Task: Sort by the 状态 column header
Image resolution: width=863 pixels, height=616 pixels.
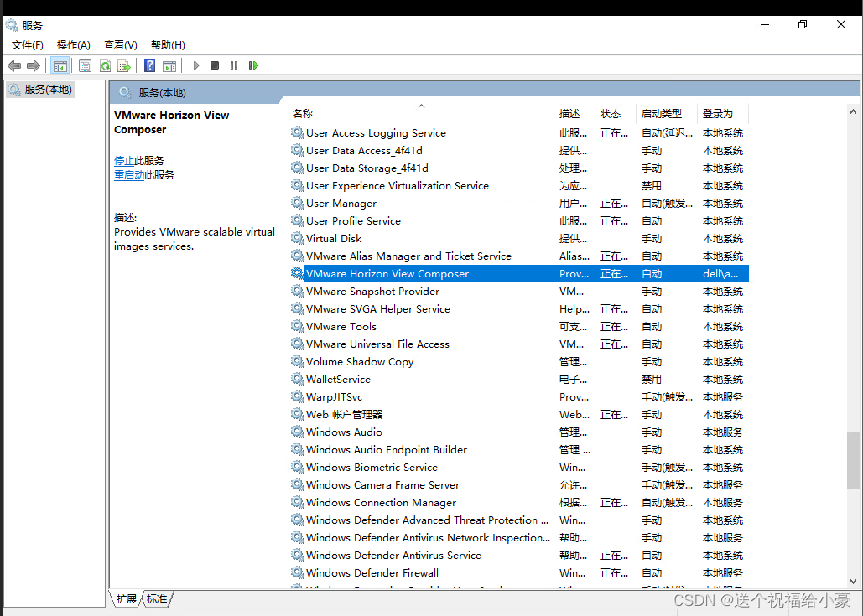Action: 616,113
